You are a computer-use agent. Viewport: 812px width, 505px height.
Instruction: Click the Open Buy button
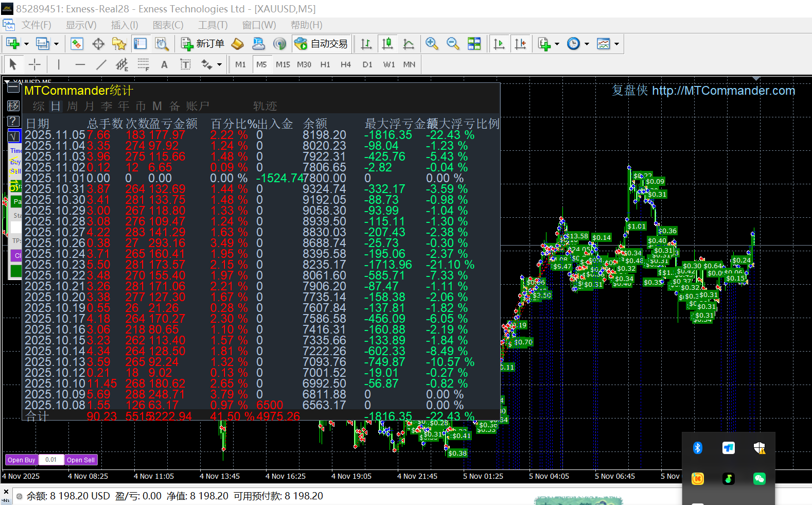21,460
